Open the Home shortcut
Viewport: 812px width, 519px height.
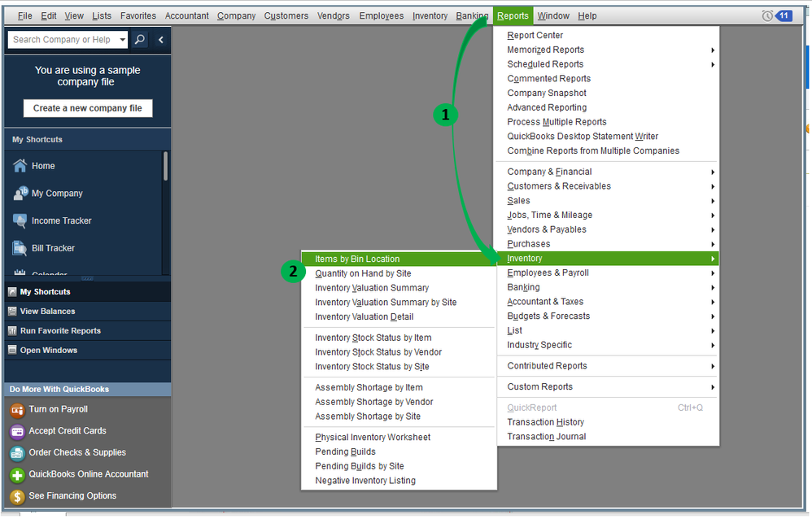pos(43,166)
